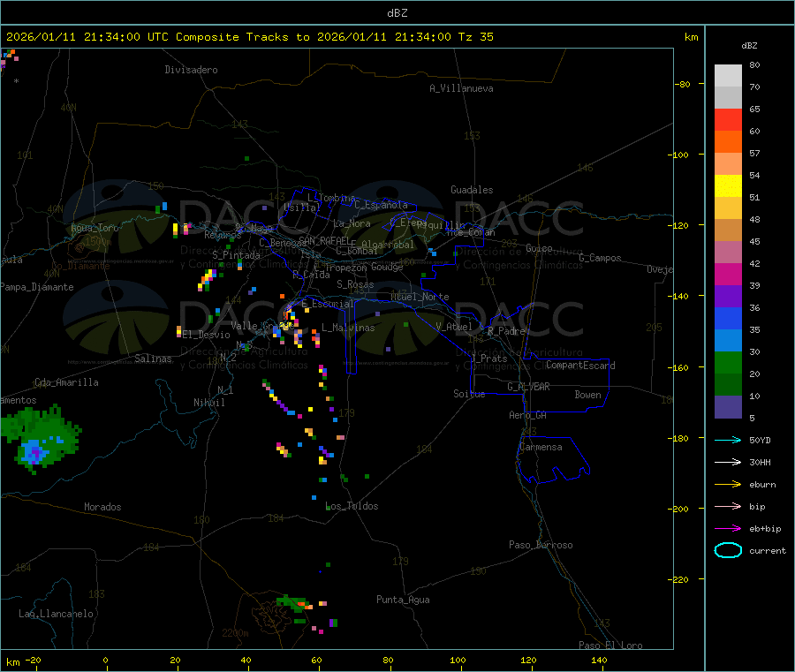Click the Lag.Llancanelo map label
795x672 pixels.
(x=56, y=614)
